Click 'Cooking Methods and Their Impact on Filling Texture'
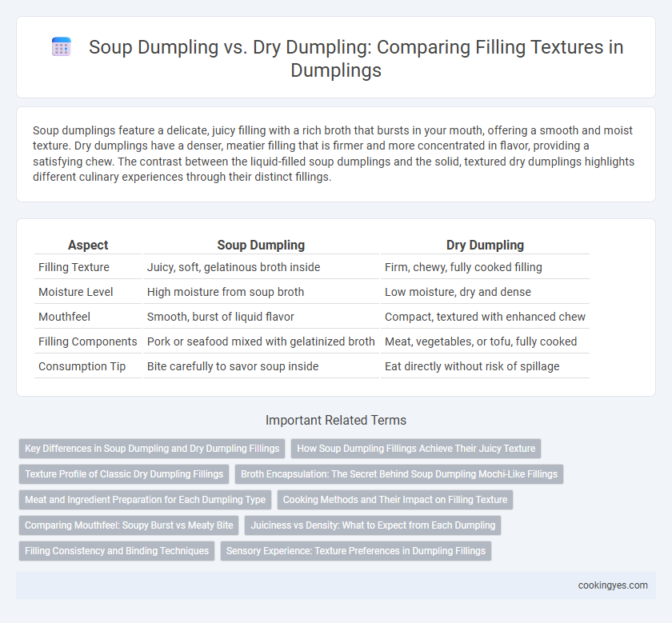 (x=394, y=500)
